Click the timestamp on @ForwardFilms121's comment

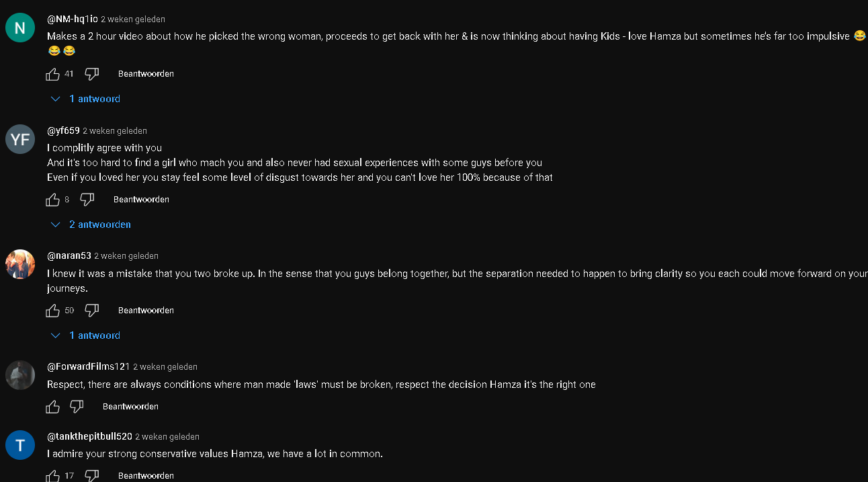tap(165, 367)
